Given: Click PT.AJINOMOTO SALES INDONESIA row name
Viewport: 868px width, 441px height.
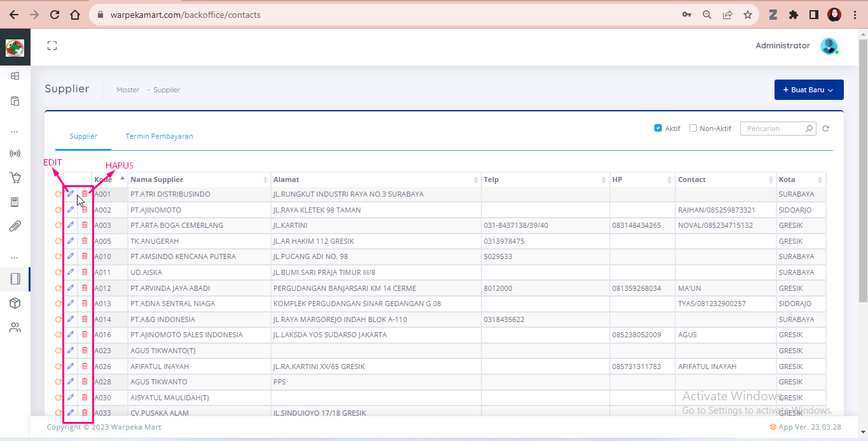Looking at the screenshot, I should [187, 335].
